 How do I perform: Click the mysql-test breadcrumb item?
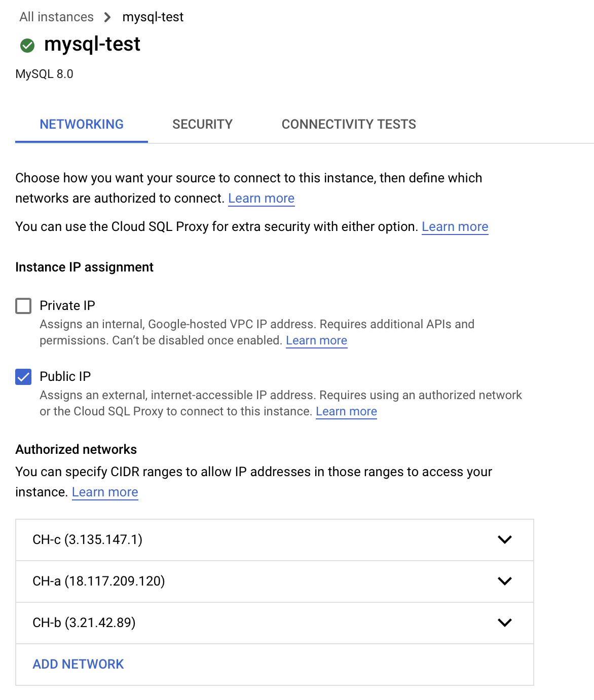click(152, 17)
